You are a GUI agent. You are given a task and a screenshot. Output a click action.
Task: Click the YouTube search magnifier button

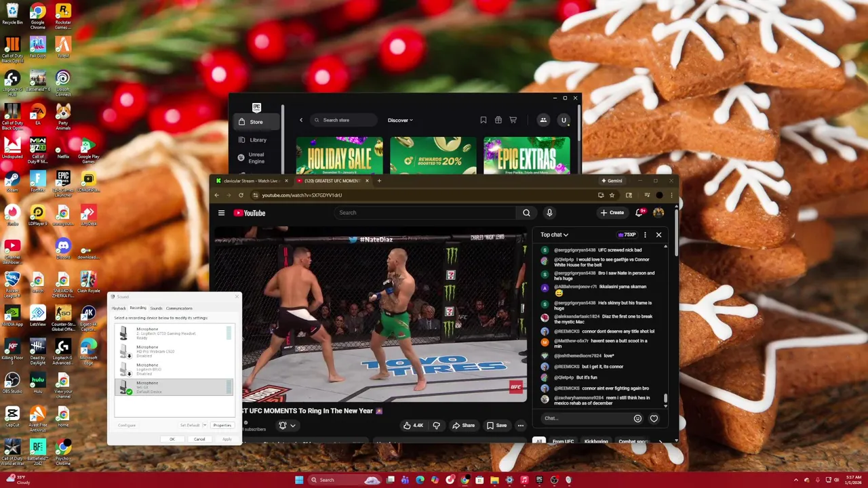click(526, 213)
